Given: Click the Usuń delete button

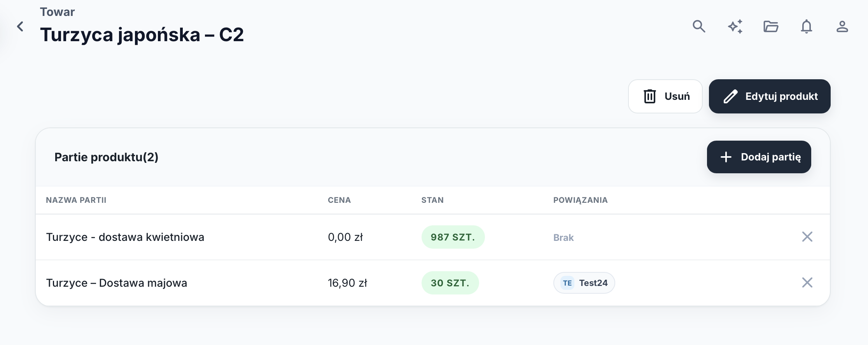Looking at the screenshot, I should (665, 96).
